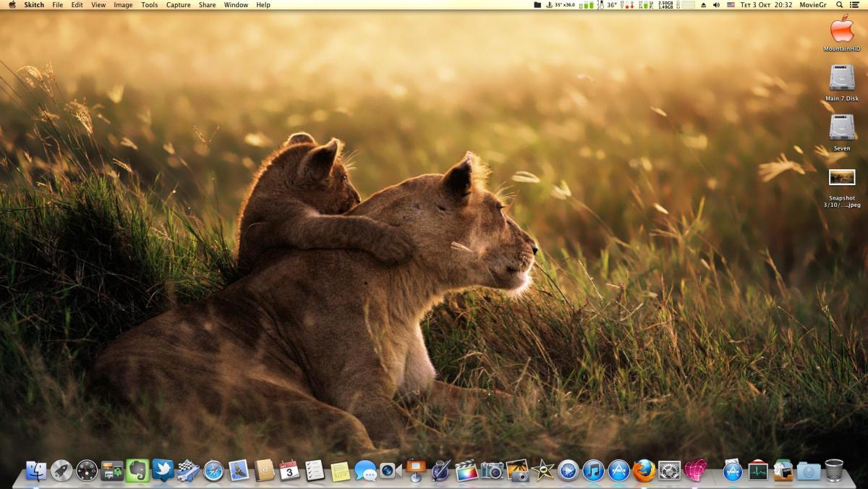Image resolution: width=868 pixels, height=489 pixels.
Task: Open Contacts address book icon
Action: [265, 471]
